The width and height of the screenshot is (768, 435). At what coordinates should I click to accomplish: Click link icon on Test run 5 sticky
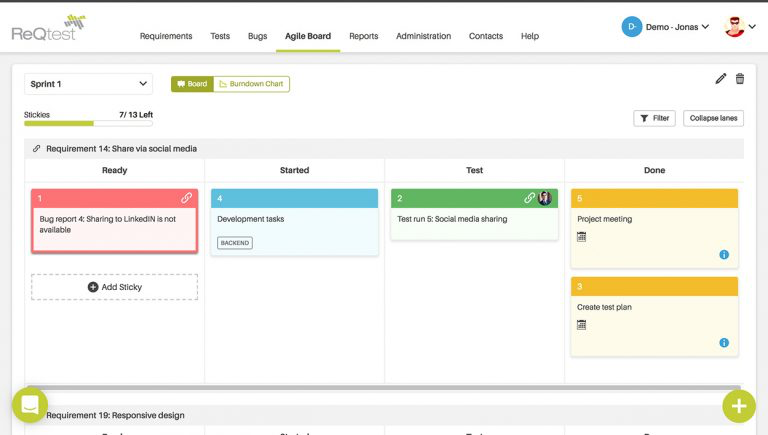529,198
